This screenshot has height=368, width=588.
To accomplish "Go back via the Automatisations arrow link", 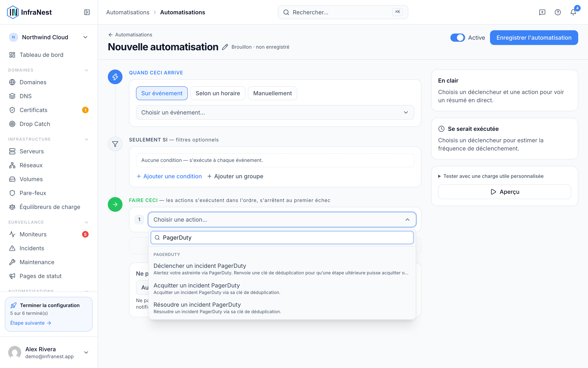I will (x=130, y=35).
